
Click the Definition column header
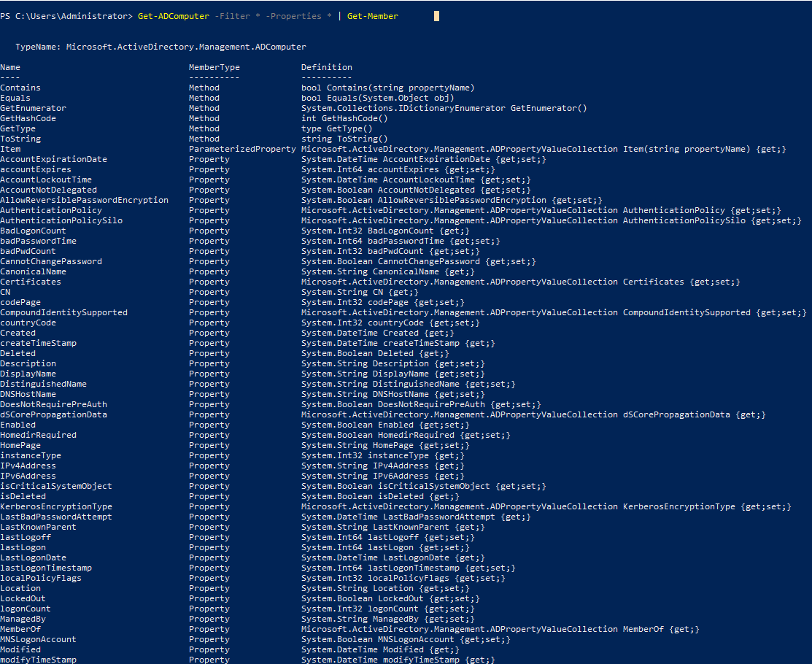coord(326,67)
